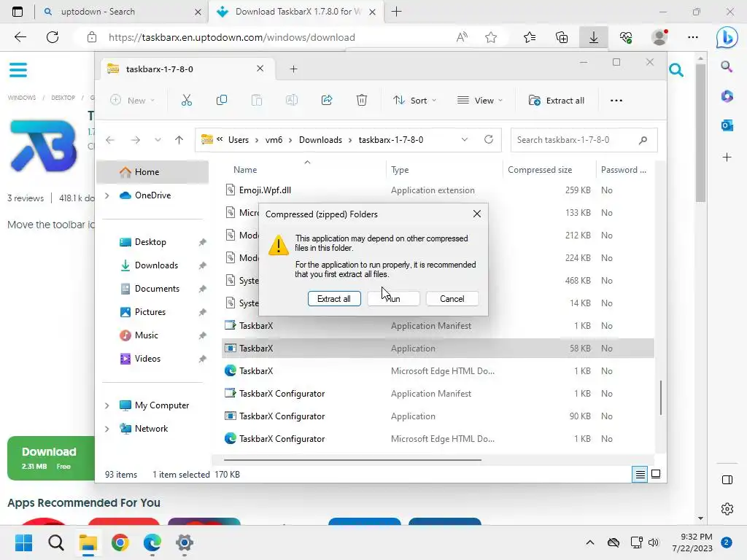
Task: Open the Outlook icon in Edge sidebar
Action: [x=727, y=125]
